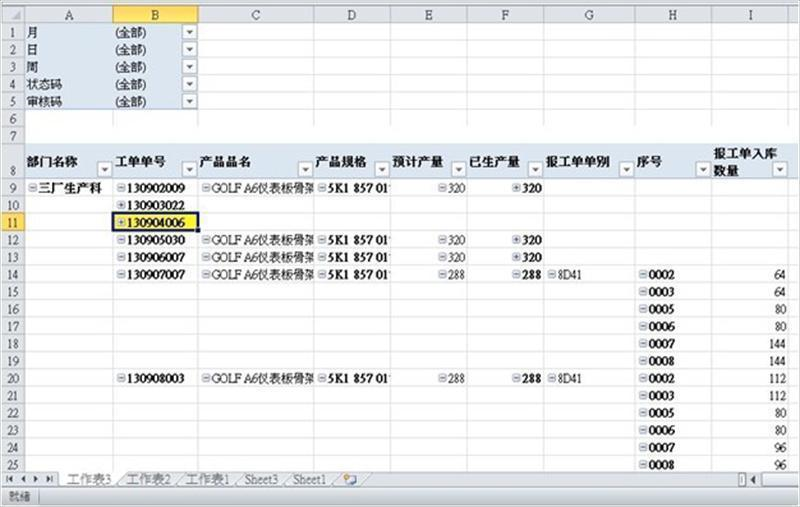
Task: Jump to first sheet tab arrow
Action: pos(9,479)
